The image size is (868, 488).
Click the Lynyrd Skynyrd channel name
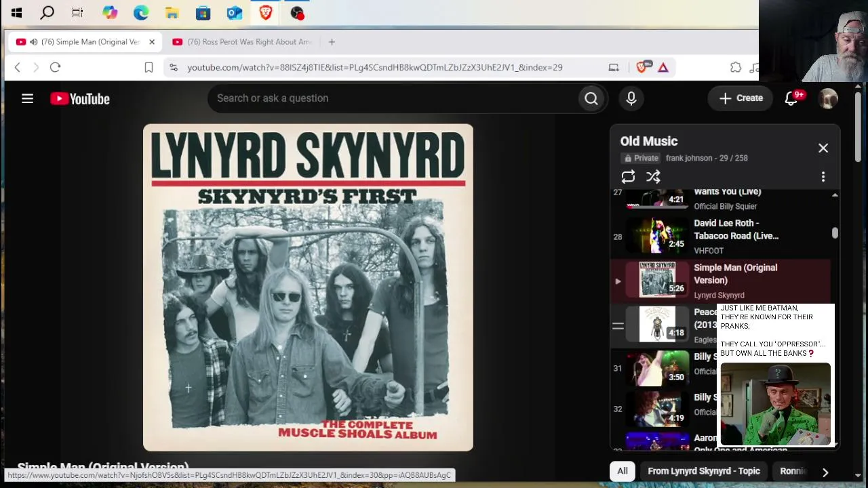click(x=719, y=296)
